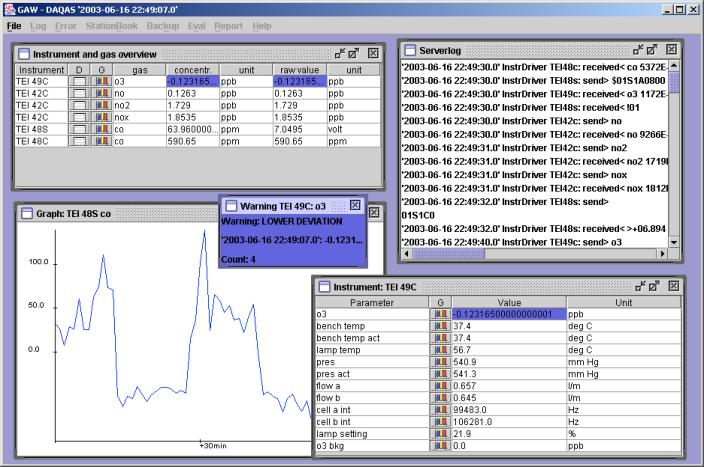Open the File menu
The width and height of the screenshot is (704, 467).
[14, 25]
